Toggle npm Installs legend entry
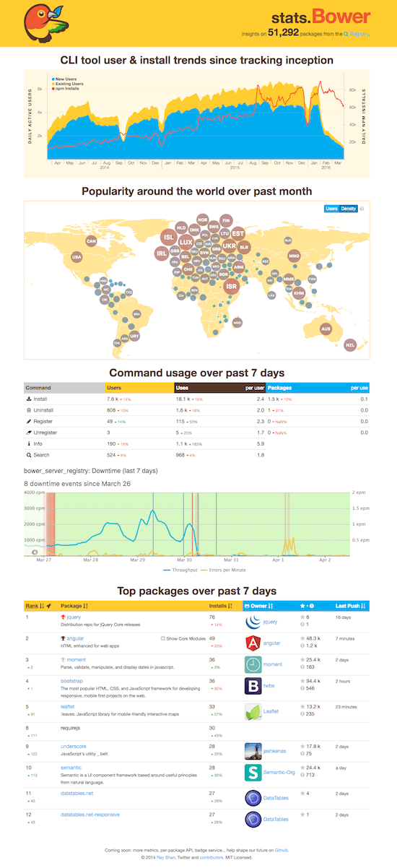Image resolution: width=397 pixels, height=868 pixels. pos(67,88)
